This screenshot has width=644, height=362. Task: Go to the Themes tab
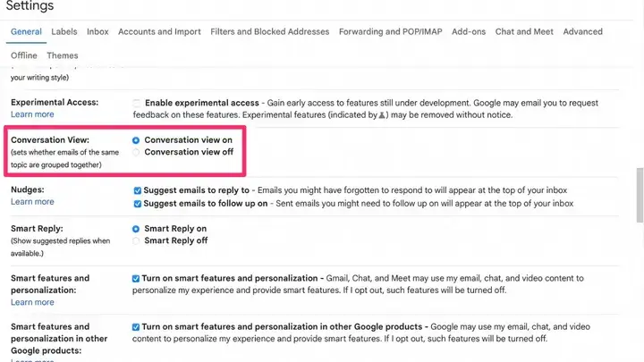[63, 55]
